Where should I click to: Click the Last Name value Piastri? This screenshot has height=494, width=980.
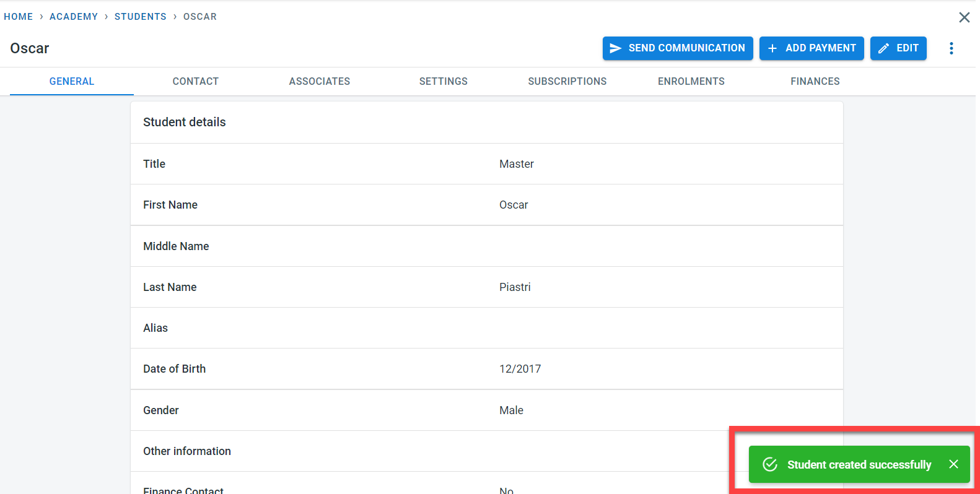pyautogui.click(x=515, y=287)
